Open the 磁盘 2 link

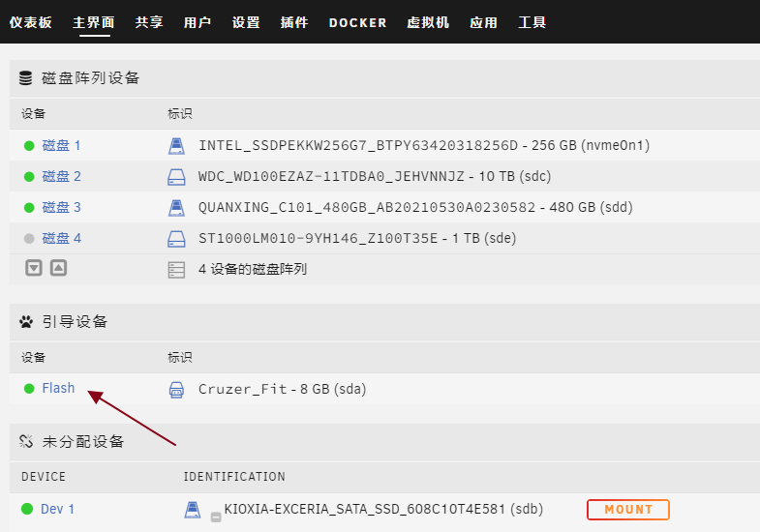point(61,177)
